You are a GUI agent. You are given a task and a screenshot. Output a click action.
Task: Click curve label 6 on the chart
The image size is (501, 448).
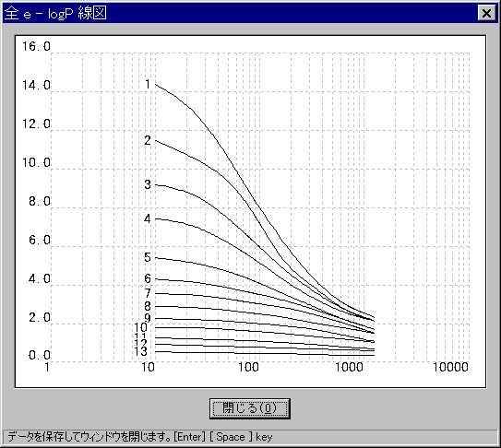pos(148,278)
